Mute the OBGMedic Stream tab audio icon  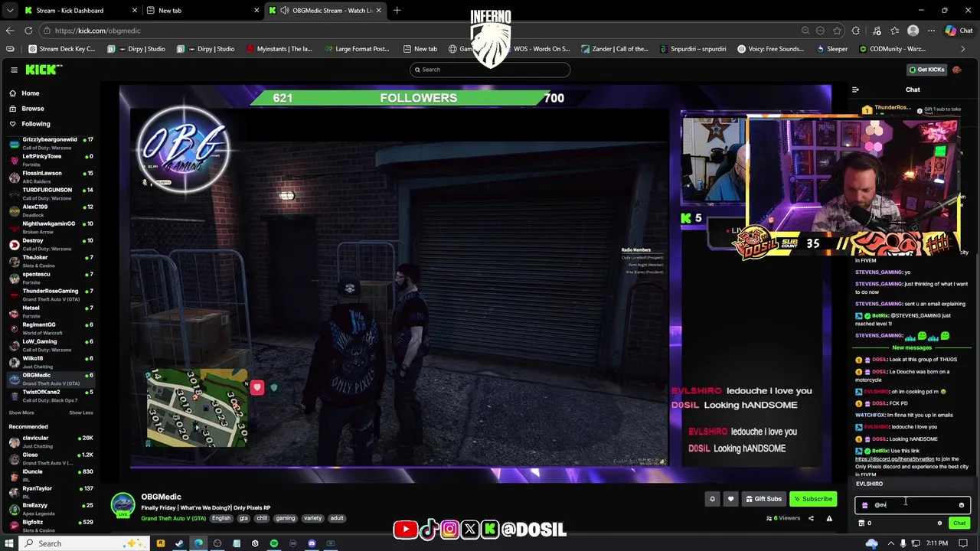click(x=285, y=11)
